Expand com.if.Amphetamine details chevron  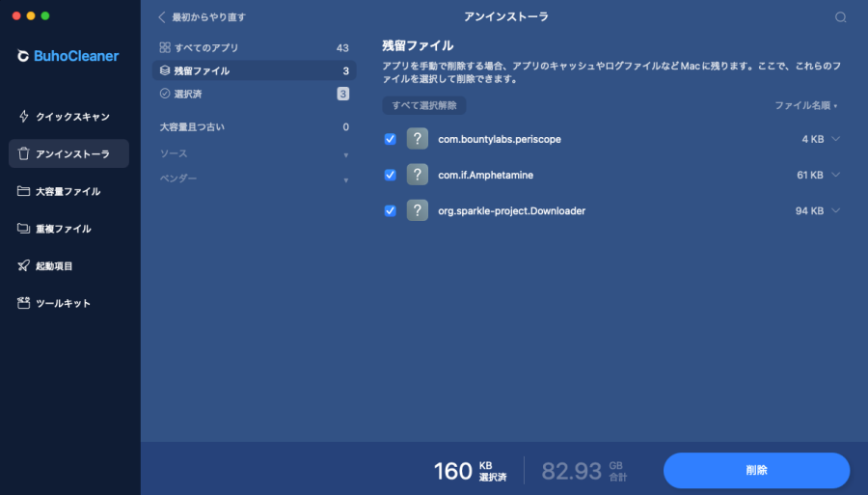(836, 175)
